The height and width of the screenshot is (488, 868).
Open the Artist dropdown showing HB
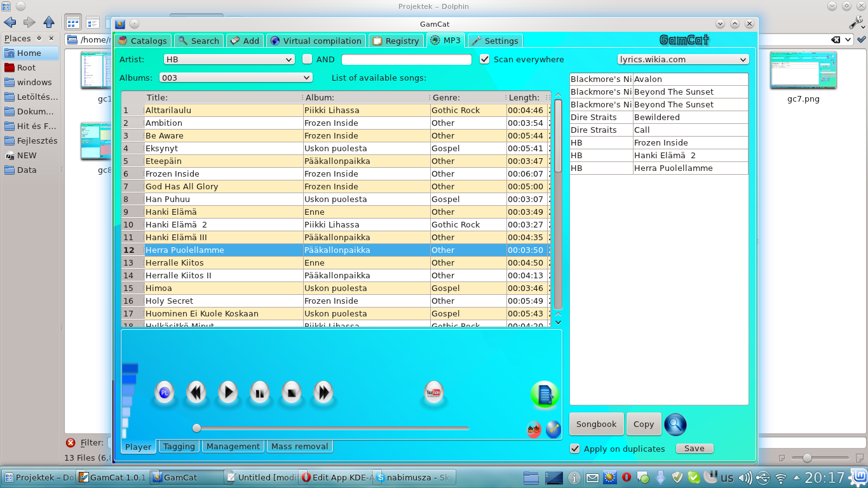pos(229,59)
